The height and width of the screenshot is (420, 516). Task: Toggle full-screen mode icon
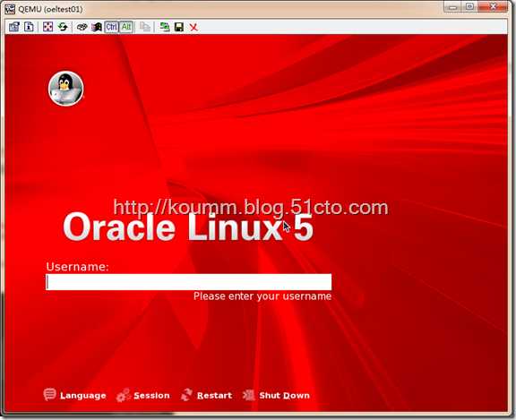pos(48,27)
